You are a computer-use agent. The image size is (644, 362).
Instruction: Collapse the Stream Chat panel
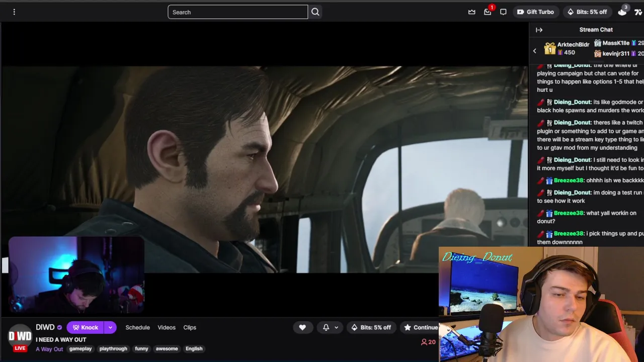click(x=539, y=30)
